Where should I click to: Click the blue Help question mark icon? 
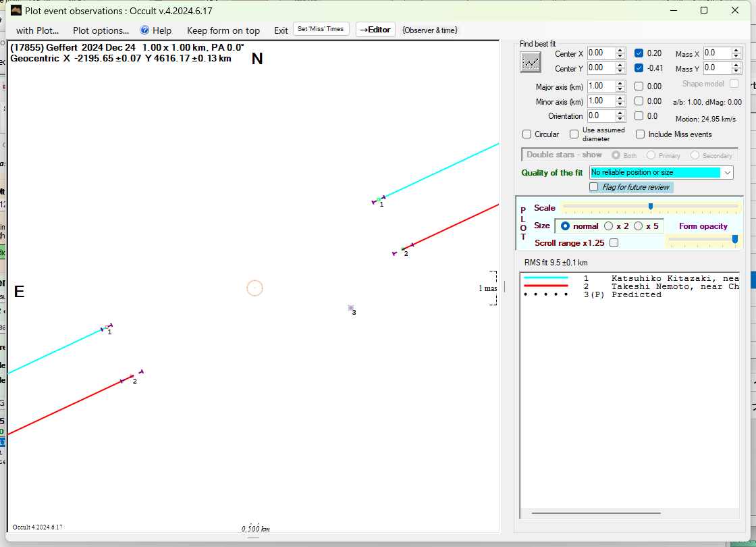click(x=144, y=30)
